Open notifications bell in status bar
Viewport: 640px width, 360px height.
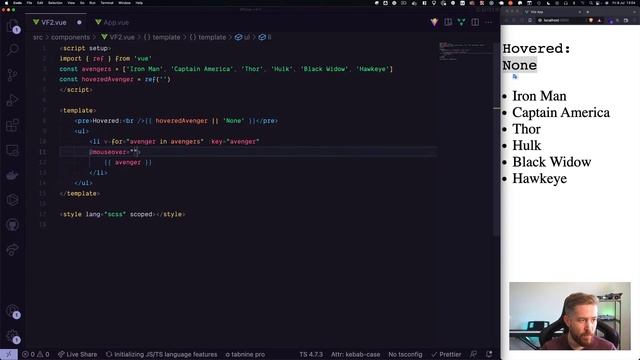coord(489,354)
